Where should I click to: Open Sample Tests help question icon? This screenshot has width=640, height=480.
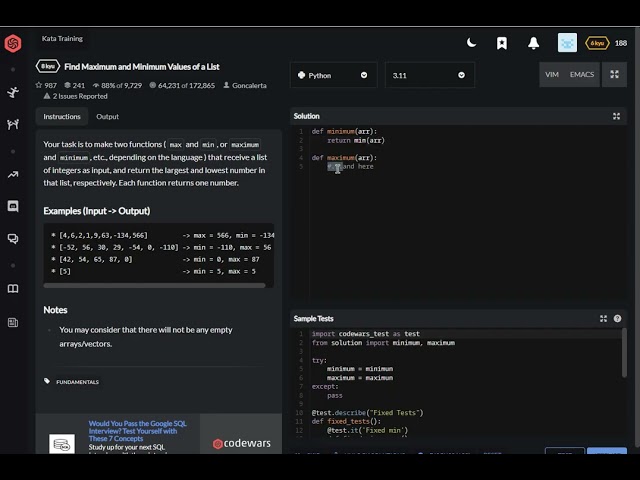click(617, 319)
